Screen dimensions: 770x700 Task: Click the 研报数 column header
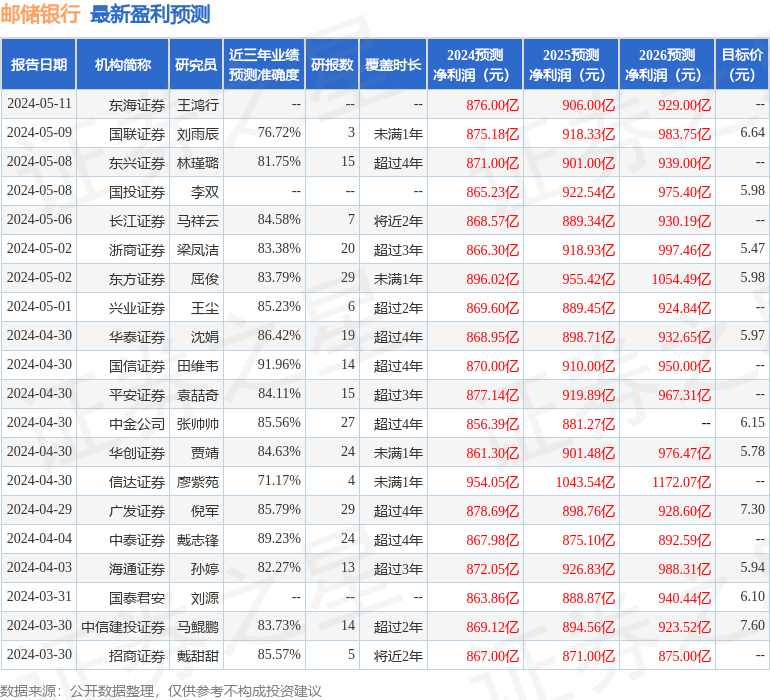[x=332, y=65]
